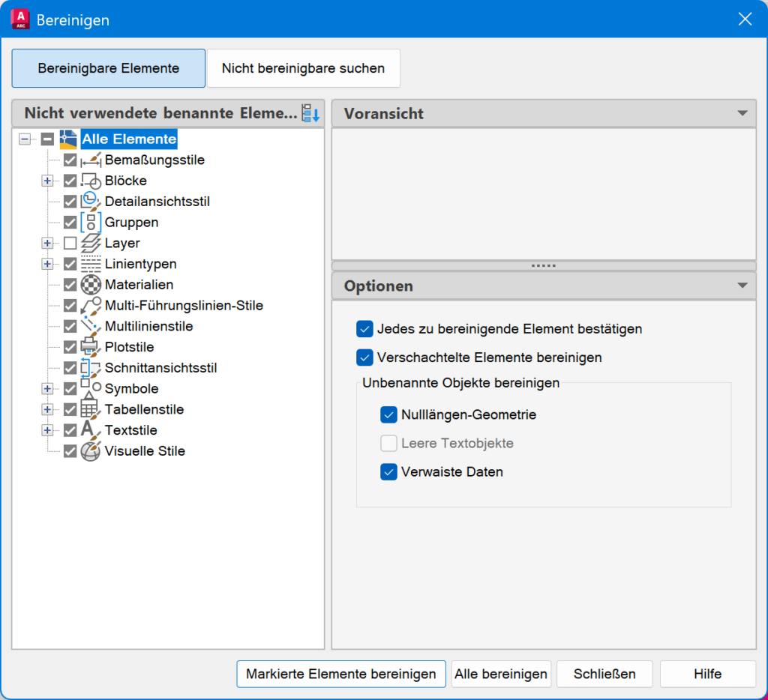Enable the Layer checkbox in tree

[70, 243]
